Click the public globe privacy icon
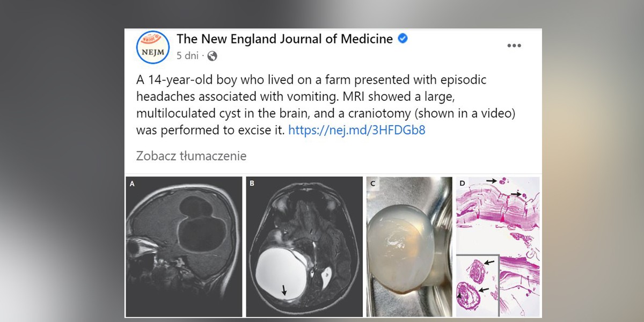This screenshot has width=644, height=322. [x=212, y=56]
